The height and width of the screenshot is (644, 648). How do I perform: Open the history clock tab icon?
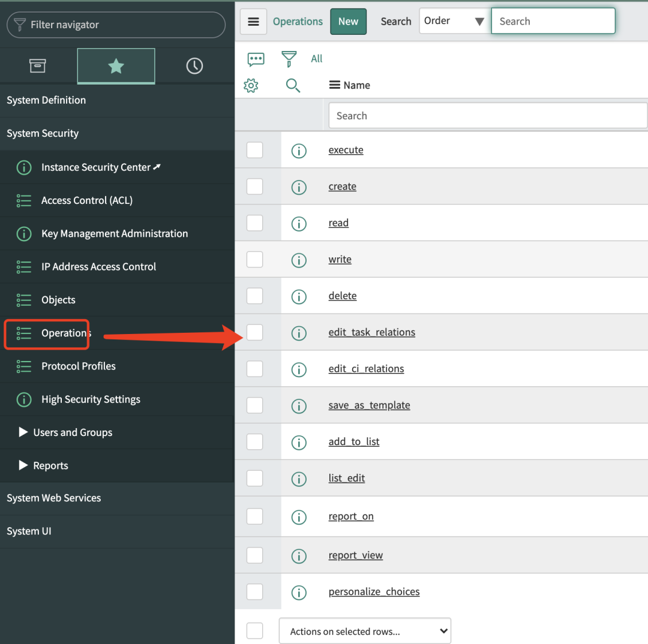[x=194, y=66]
